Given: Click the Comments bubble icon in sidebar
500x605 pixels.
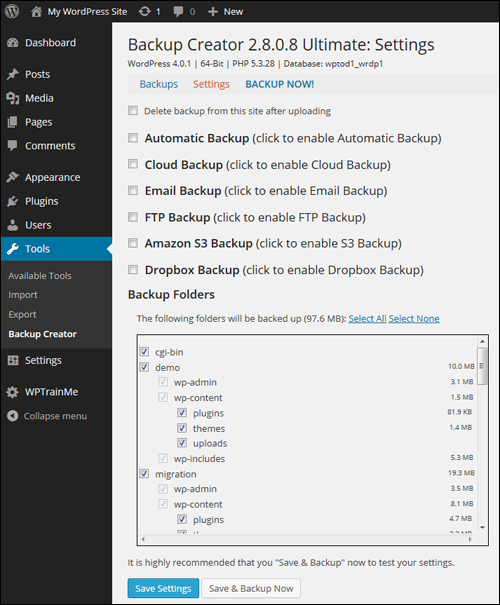Looking at the screenshot, I should click(x=13, y=146).
